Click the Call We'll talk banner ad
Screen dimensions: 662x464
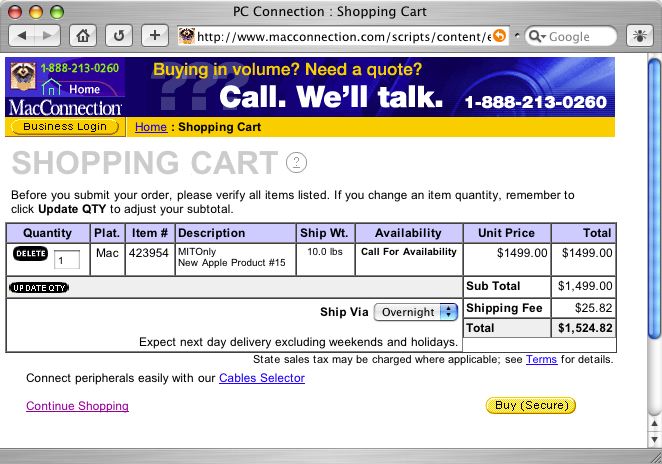pyautogui.click(x=370, y=87)
